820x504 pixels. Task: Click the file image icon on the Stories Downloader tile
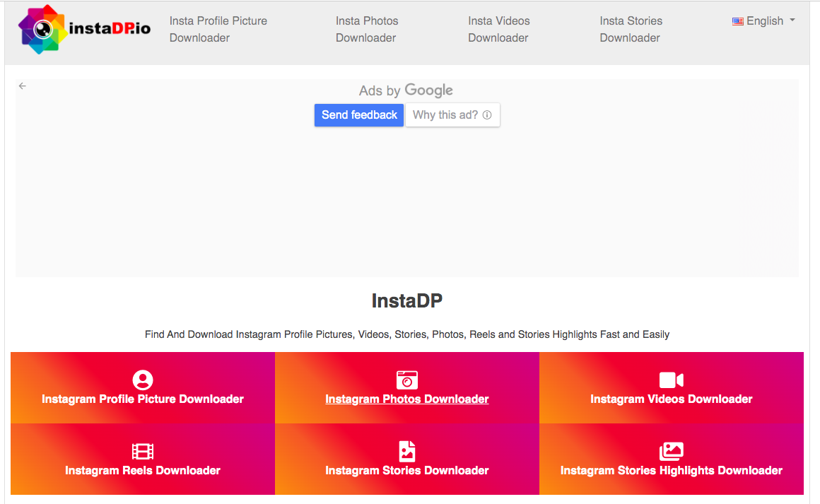407,451
